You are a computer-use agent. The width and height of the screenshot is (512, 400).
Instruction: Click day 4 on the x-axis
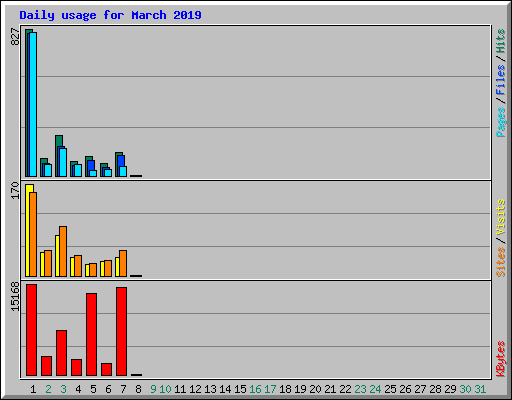tap(78, 389)
